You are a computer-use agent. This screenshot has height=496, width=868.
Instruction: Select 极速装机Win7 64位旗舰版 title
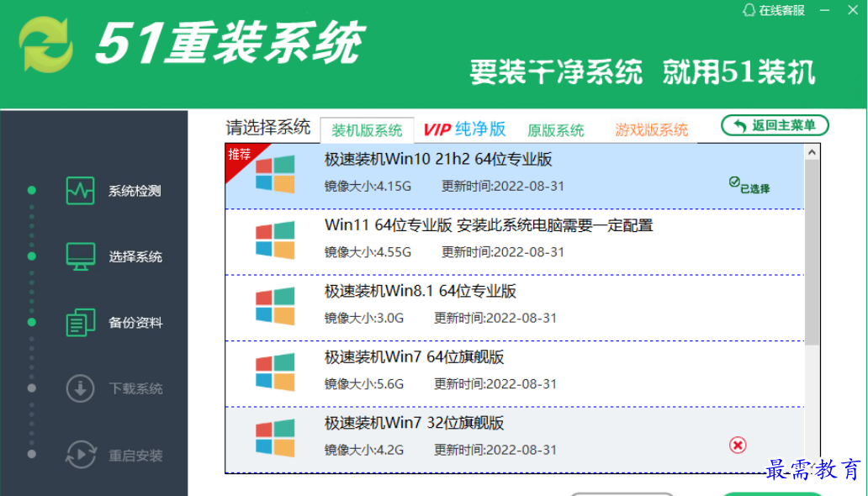pyautogui.click(x=414, y=357)
